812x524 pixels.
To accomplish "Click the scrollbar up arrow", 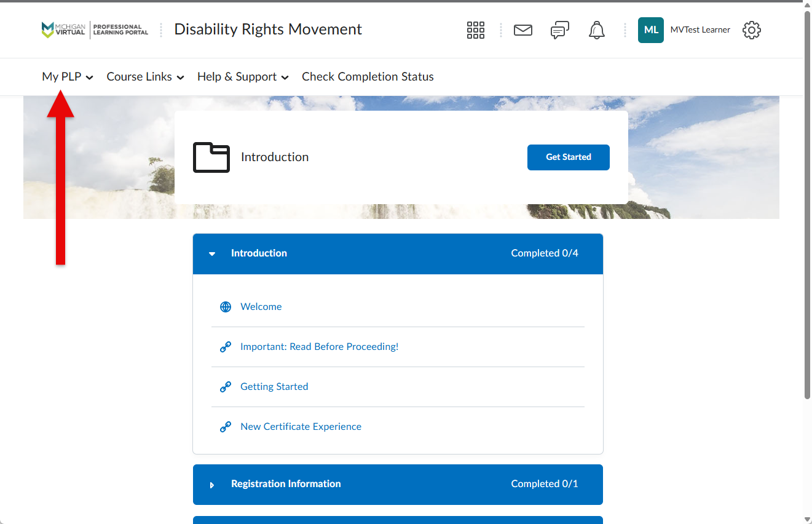I will tap(808, 6).
